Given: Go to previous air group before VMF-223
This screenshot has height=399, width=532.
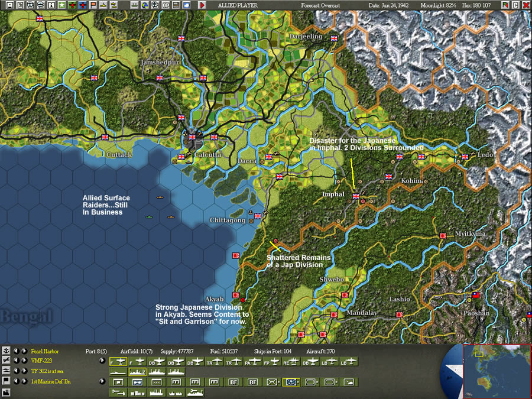Looking at the screenshot, I should 16,361.
